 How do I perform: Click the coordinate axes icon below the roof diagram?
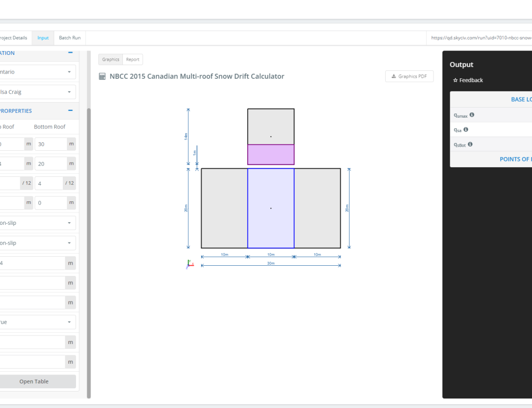click(189, 263)
